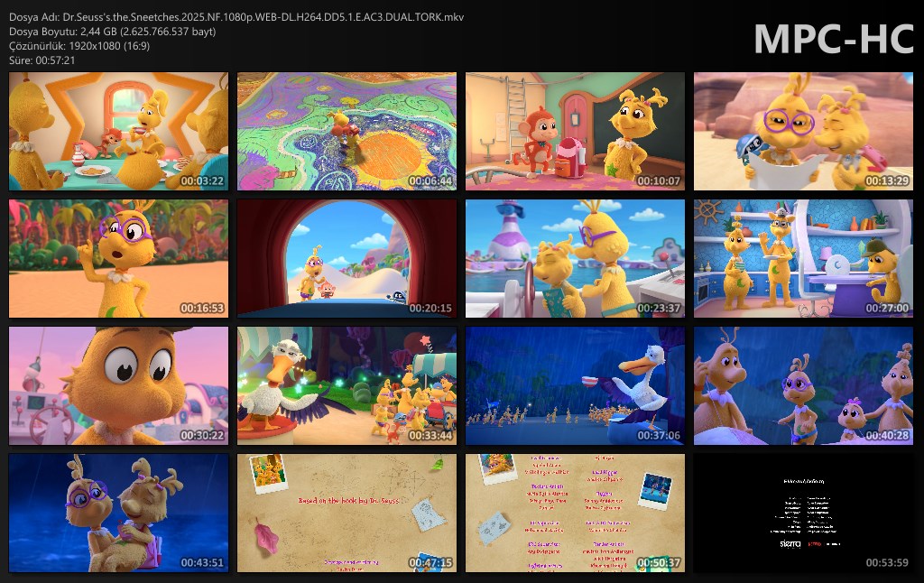The image size is (924, 583).
Task: Click the thumbnail timestamped 00:03:22
Action: pos(118,132)
